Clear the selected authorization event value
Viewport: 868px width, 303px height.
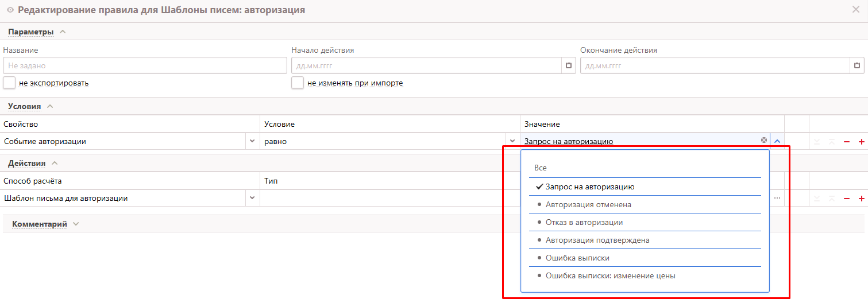tap(763, 141)
